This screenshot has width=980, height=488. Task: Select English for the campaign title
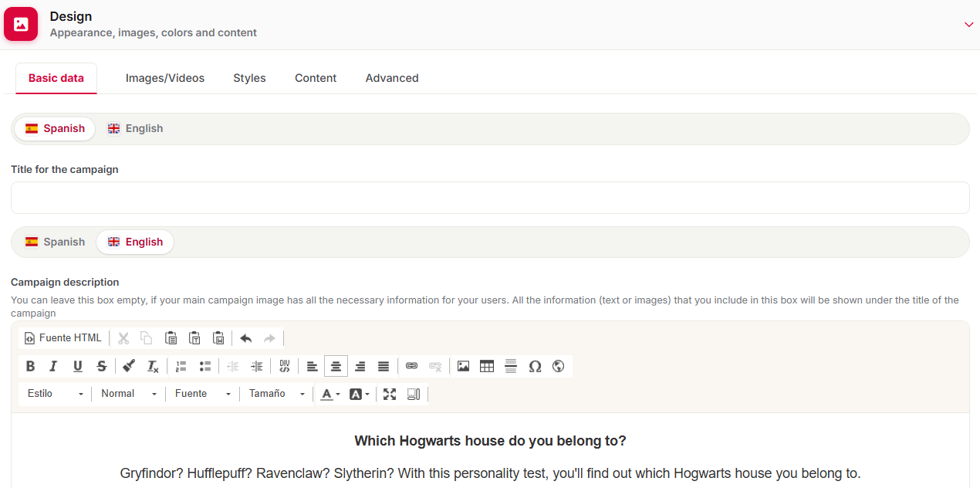(x=136, y=129)
